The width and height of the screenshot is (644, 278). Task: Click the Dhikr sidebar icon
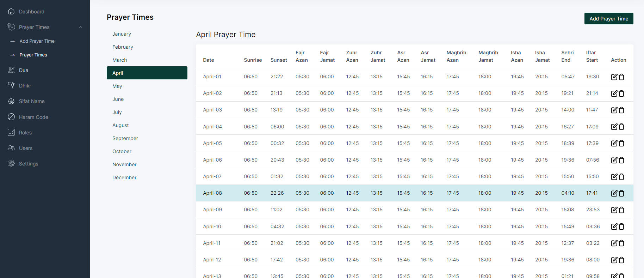pyautogui.click(x=11, y=86)
